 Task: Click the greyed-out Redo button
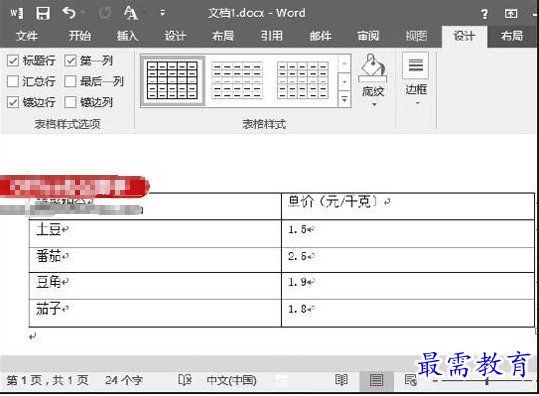pyautogui.click(x=104, y=13)
